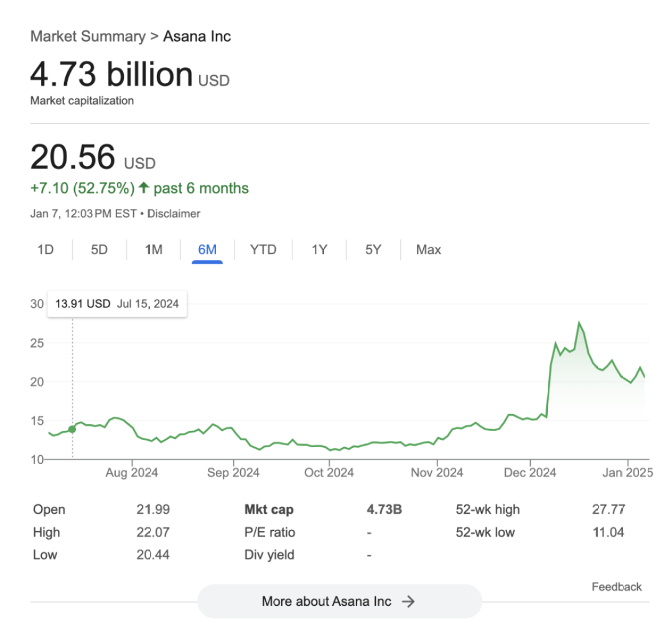672x630 pixels.
Task: Click the green marker dot on Jul 15
Action: pos(72,429)
